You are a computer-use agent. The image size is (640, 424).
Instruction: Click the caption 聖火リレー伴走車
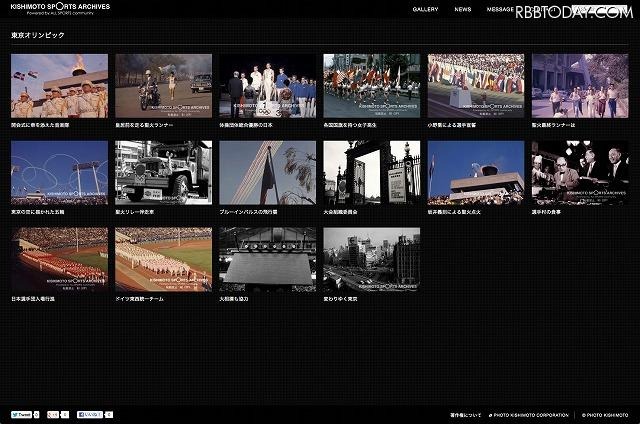point(135,212)
